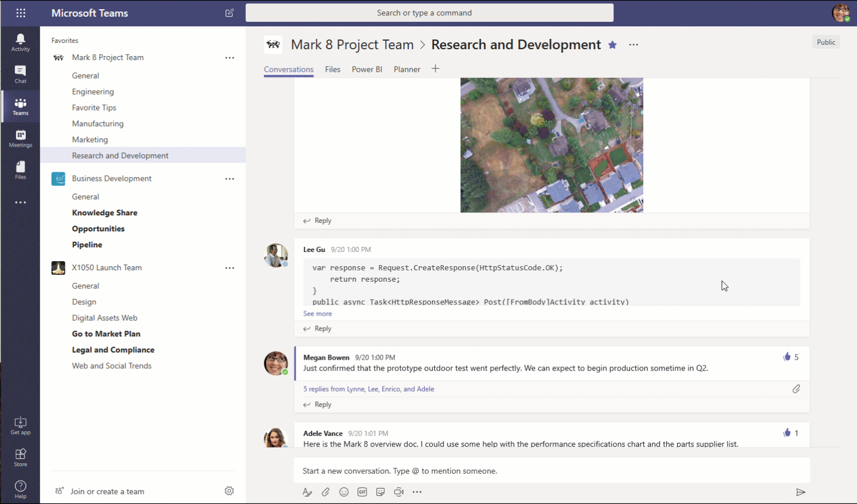The image size is (857, 504).
Task: Open the rich text Format icon
Action: (308, 491)
